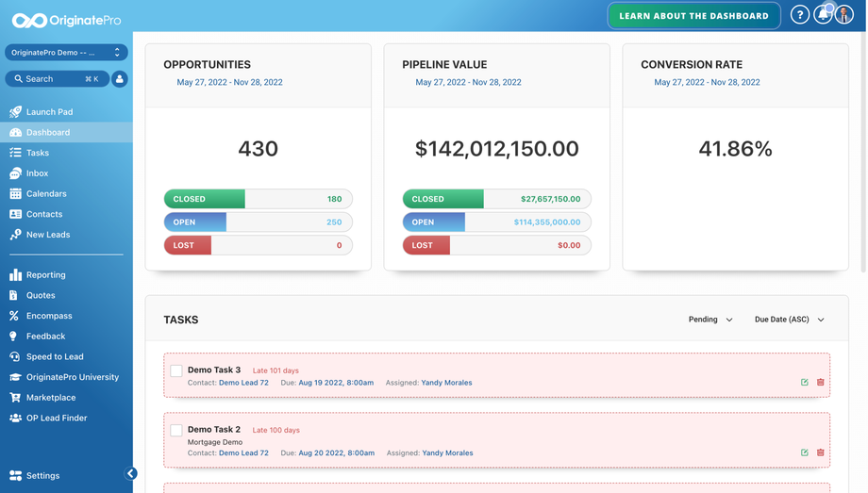Check the Demo Task 2 checkbox
The height and width of the screenshot is (493, 868).
tap(176, 430)
